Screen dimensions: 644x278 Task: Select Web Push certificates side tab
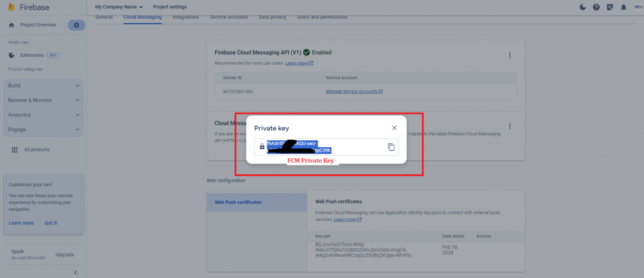(257, 203)
